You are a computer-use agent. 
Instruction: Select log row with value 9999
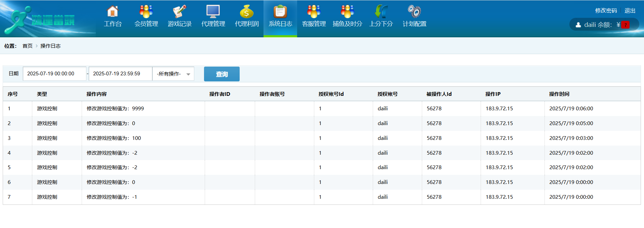115,109
